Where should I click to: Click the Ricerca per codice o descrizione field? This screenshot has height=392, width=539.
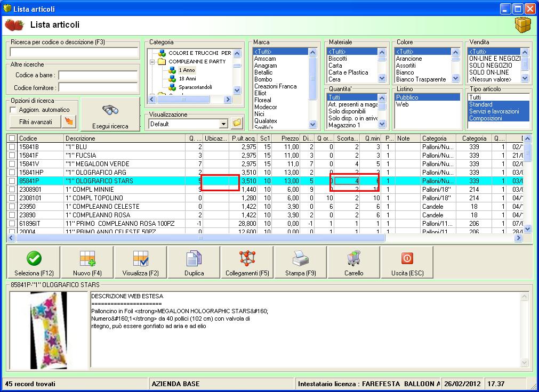[74, 52]
